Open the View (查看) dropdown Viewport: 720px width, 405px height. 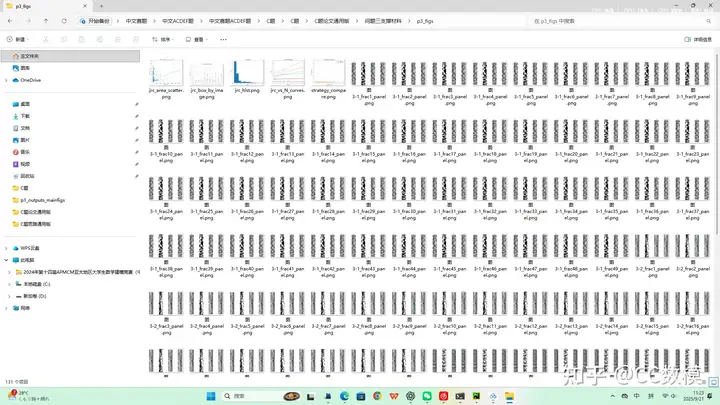coord(197,39)
